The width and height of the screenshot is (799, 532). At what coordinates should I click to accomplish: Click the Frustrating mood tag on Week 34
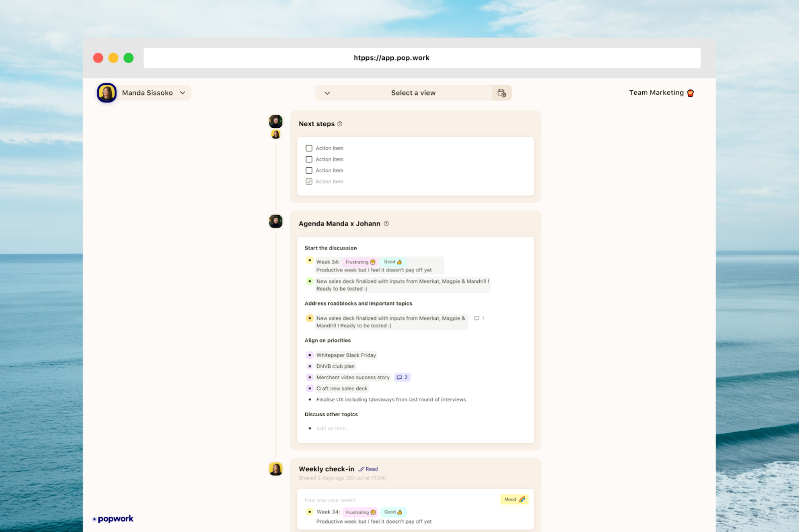(360, 262)
